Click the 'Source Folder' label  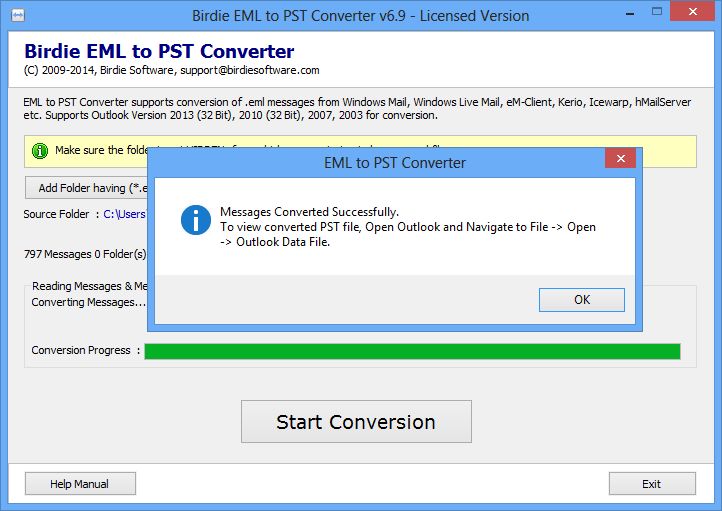[x=56, y=214]
